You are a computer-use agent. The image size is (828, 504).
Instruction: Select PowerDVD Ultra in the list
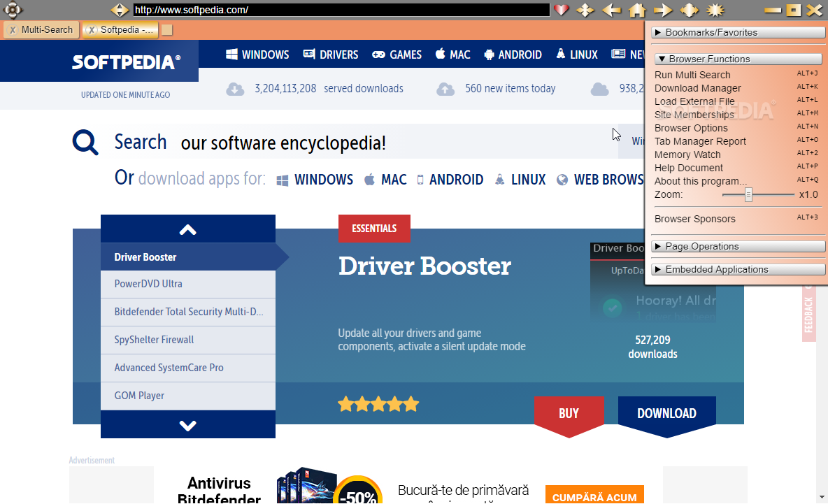coord(188,284)
